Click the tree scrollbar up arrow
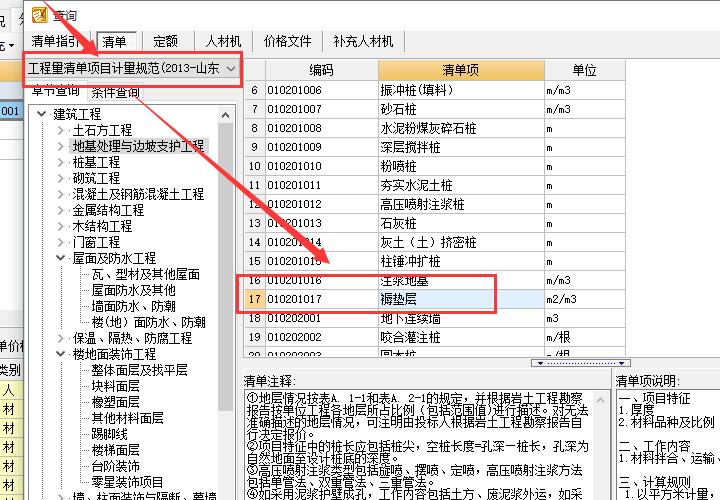The image size is (720, 500). (x=225, y=115)
